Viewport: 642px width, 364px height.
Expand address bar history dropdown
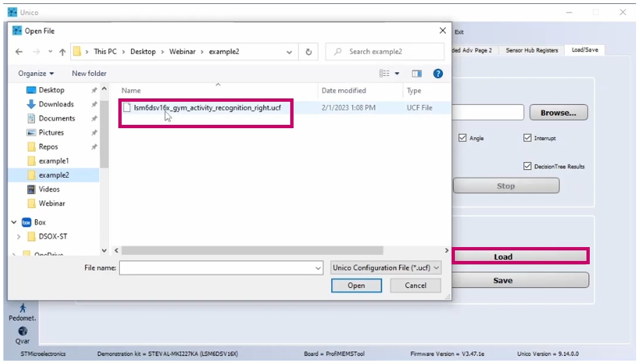(x=289, y=52)
